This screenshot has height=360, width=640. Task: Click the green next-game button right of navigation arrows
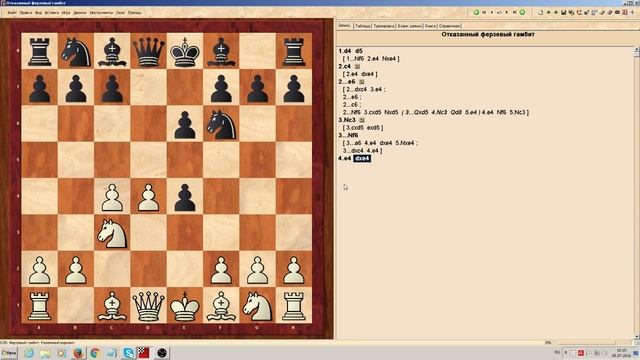522,12
